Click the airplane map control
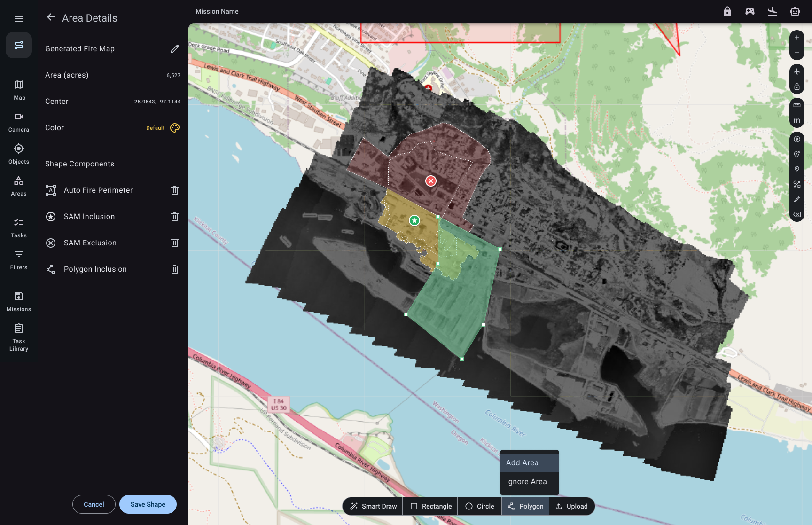The width and height of the screenshot is (812, 525). pos(797,71)
